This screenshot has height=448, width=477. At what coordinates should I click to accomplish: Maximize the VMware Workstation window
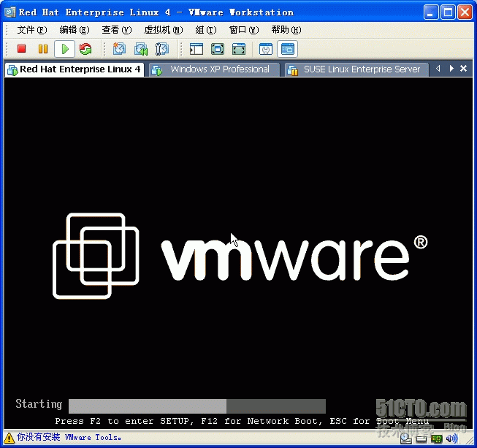tap(448, 12)
